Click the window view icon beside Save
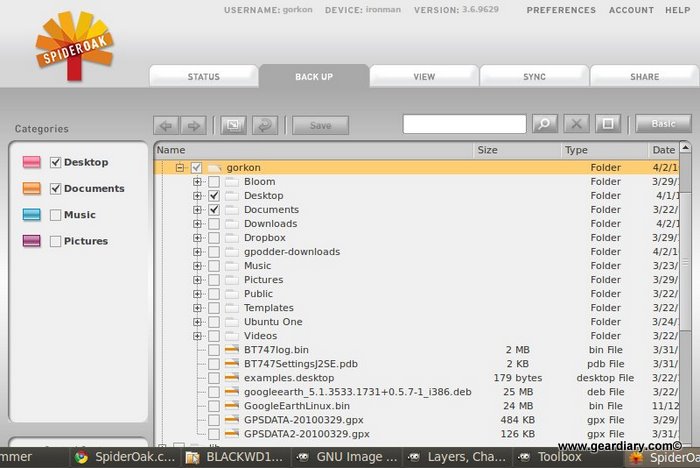The image size is (700, 468). click(233, 125)
